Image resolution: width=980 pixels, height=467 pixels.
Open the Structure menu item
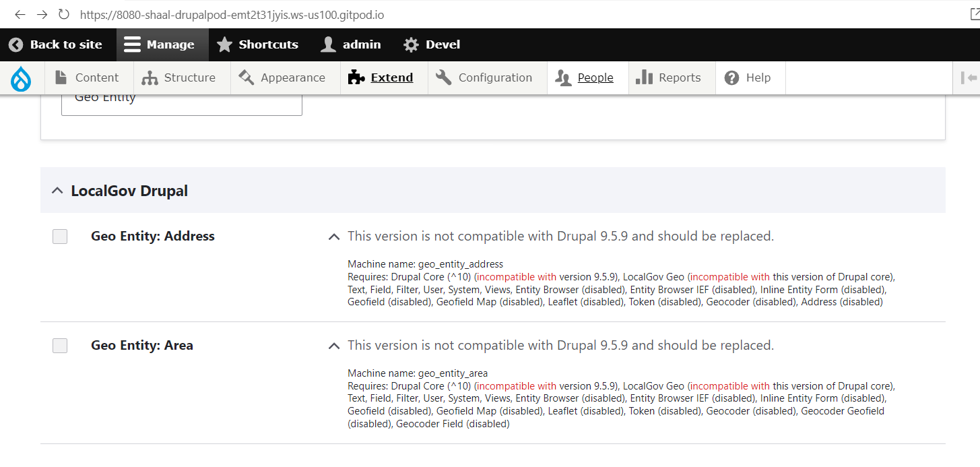(178, 78)
